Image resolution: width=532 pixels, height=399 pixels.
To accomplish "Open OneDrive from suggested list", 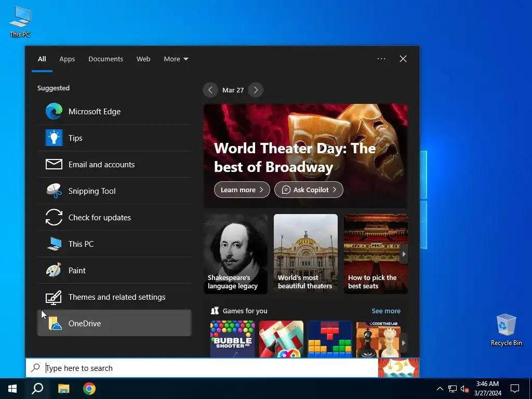I will [114, 323].
